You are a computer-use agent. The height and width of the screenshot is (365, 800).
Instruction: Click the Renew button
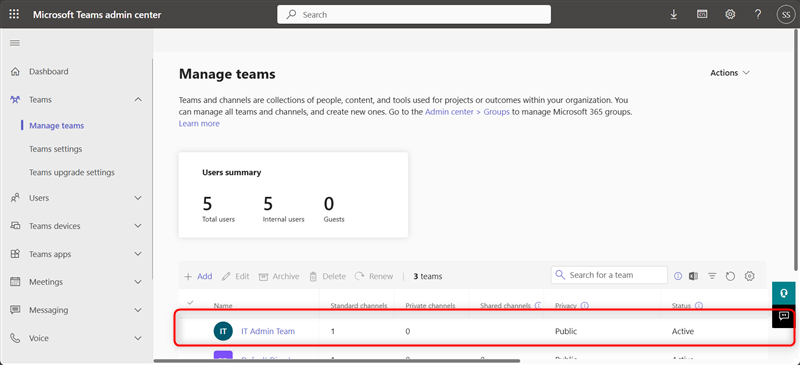coord(374,276)
